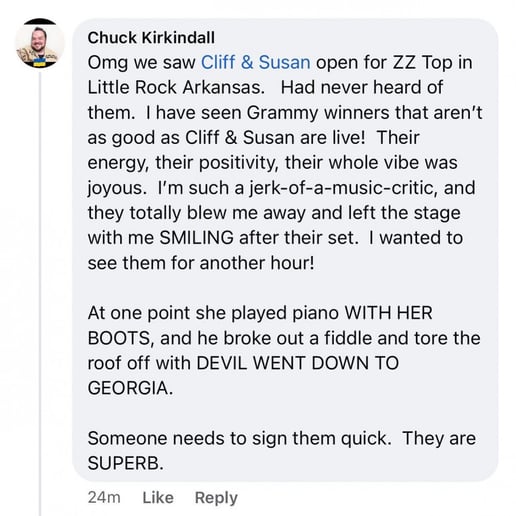Click the sentence starting Someone needs to sign
Image resolution: width=516 pixels, height=516 pixels.
[x=240, y=438]
